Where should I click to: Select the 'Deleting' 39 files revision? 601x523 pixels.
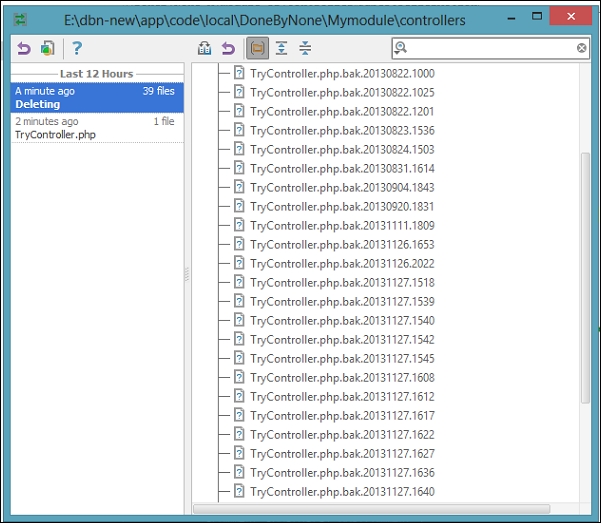tap(97, 97)
